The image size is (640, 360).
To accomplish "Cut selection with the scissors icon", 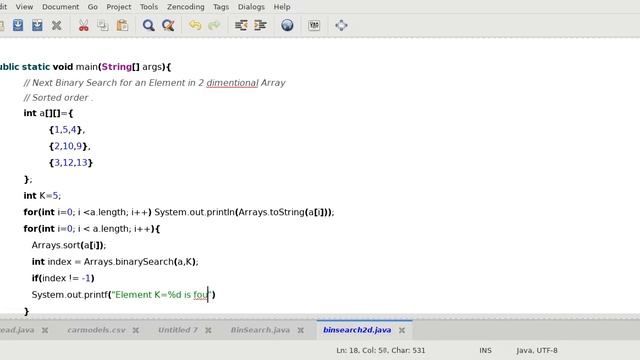I will click(84, 25).
